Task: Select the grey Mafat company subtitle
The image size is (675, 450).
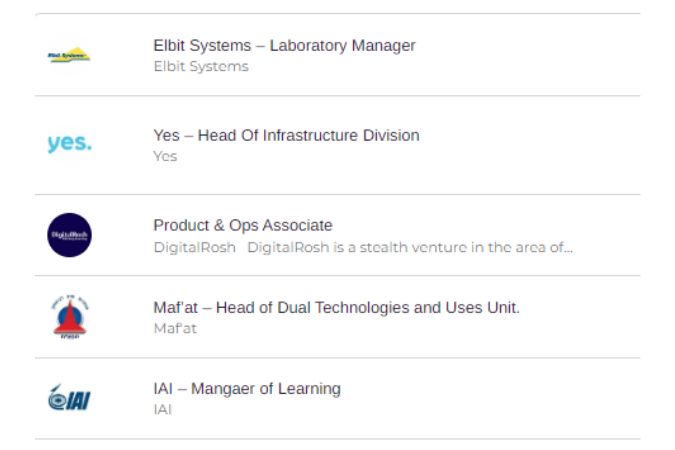Action: (175, 328)
